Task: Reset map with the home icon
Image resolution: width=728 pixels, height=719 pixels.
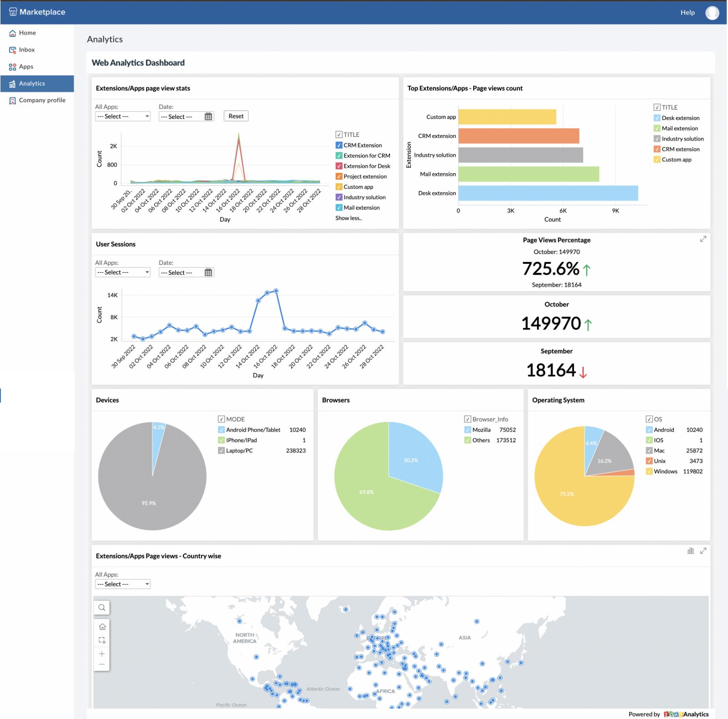Action: pyautogui.click(x=102, y=627)
